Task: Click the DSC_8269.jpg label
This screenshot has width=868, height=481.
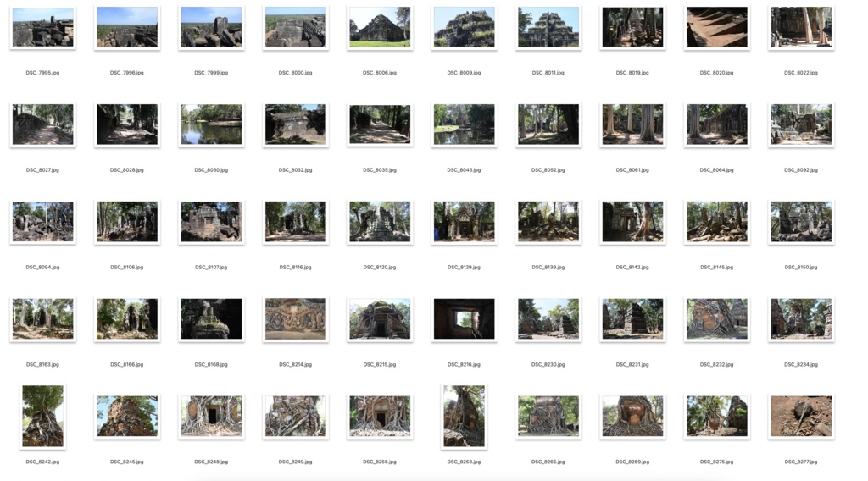Action: [x=632, y=462]
